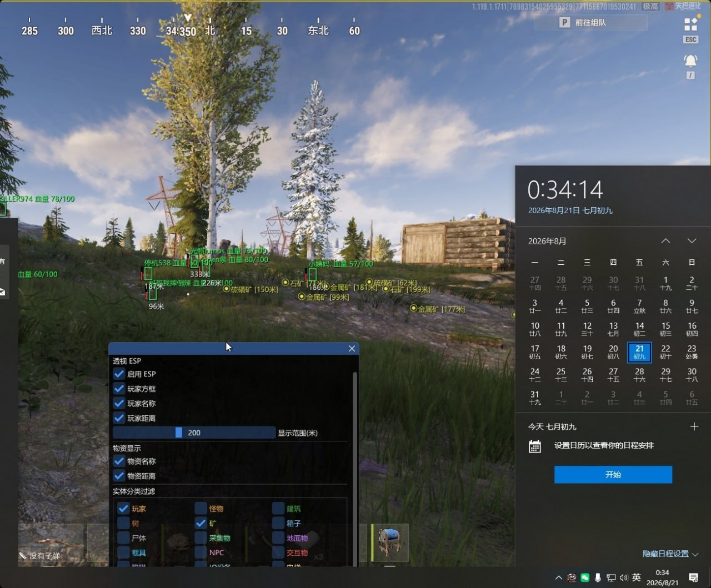Uncheck the 玩家方框 option
Image resolution: width=711 pixels, height=588 pixels.
(119, 389)
